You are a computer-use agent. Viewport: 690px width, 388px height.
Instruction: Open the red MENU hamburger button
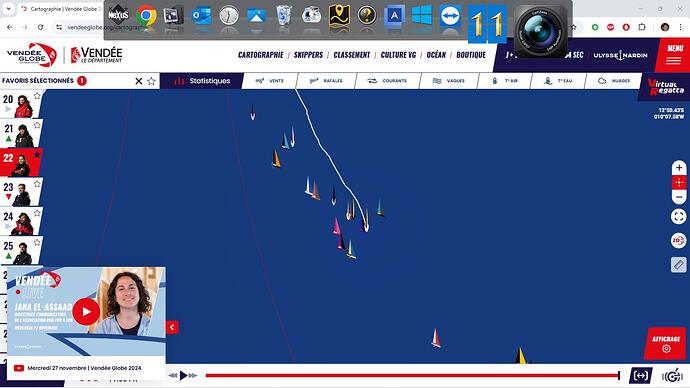click(x=674, y=55)
